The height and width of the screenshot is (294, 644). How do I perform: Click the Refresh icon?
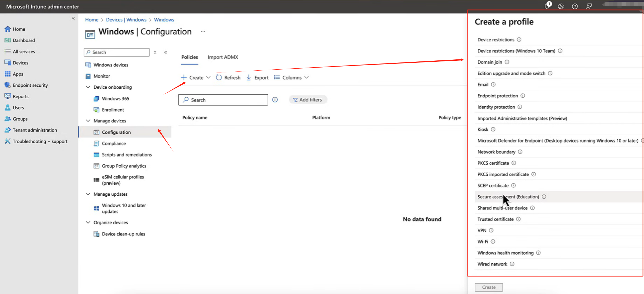click(219, 77)
